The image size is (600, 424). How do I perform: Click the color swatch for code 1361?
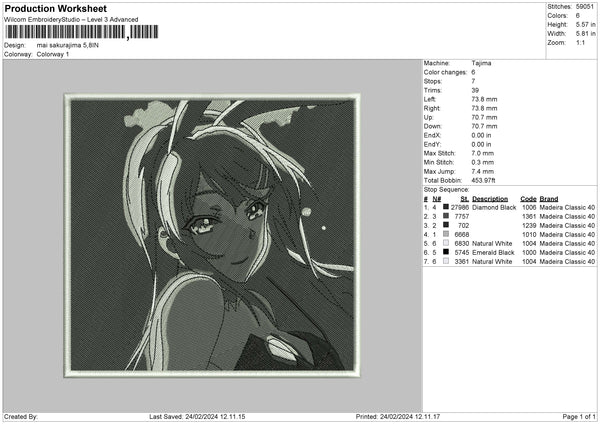pyautogui.click(x=446, y=216)
